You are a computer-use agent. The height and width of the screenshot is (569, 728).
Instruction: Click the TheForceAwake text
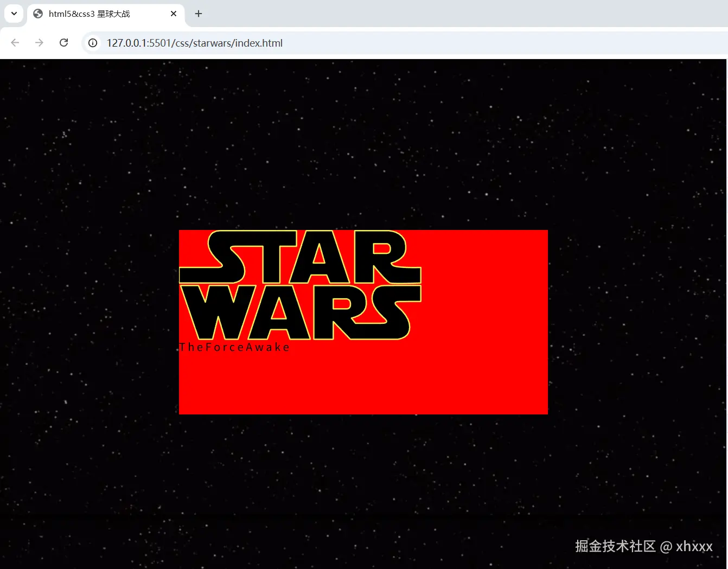click(x=234, y=347)
